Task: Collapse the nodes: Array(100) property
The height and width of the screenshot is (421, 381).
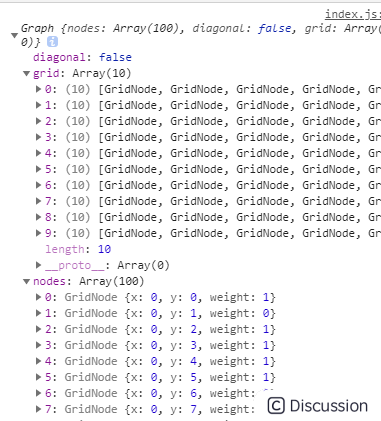Action: click(x=27, y=281)
